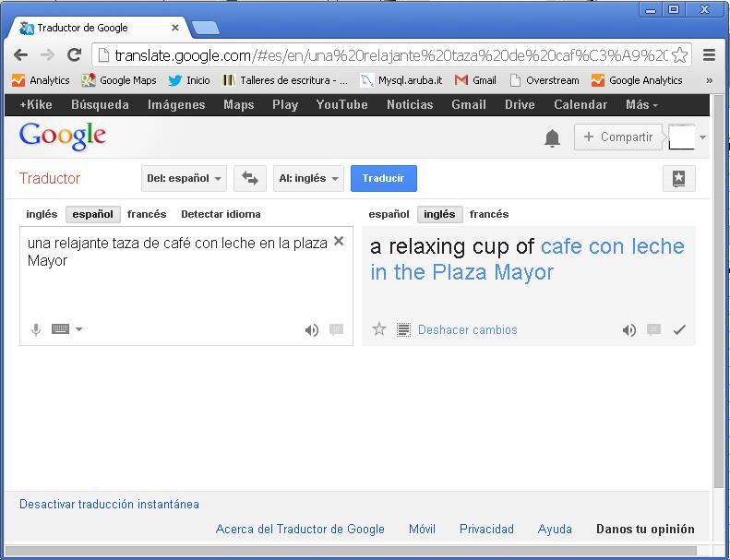Open account dropdown arrow next to avatar
Screen dimensions: 730x560
[702, 137]
